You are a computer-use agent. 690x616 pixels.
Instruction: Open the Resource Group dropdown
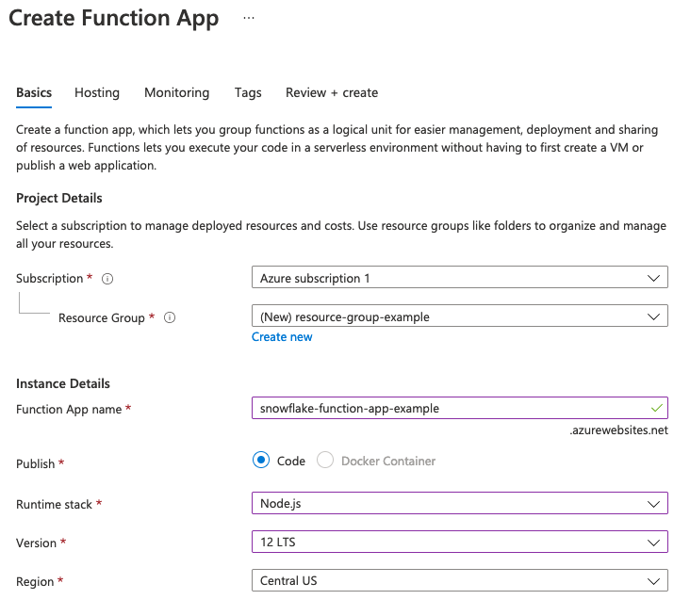pos(459,316)
